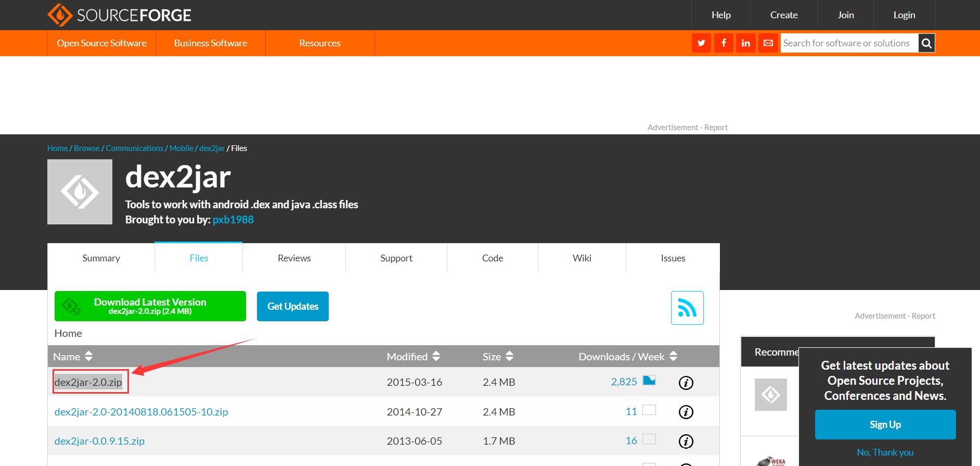Click the dex2jar project logo image
Image resolution: width=980 pixels, height=466 pixels.
click(x=80, y=192)
